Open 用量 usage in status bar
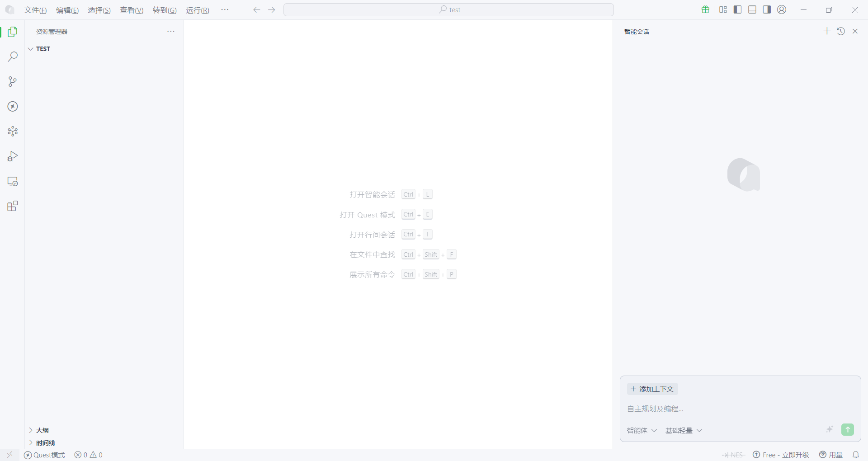 click(x=831, y=455)
